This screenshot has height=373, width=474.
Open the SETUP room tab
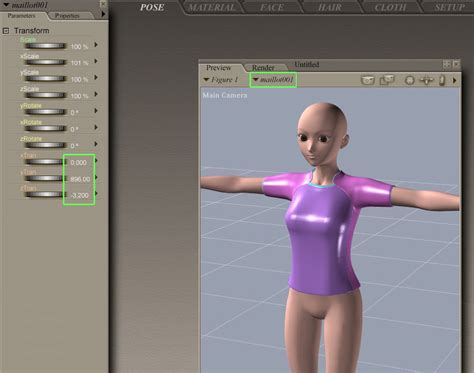[450, 7]
